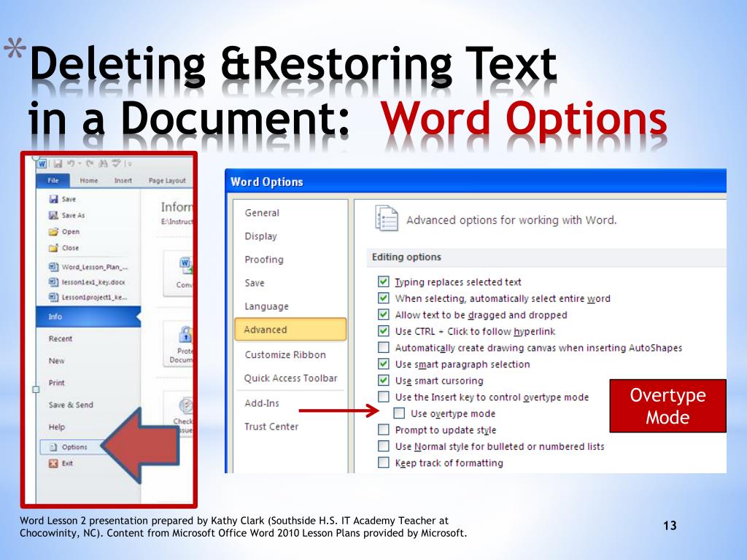Switch to the Home ribbon tab
This screenshot has height=560, width=747.
click(88, 181)
